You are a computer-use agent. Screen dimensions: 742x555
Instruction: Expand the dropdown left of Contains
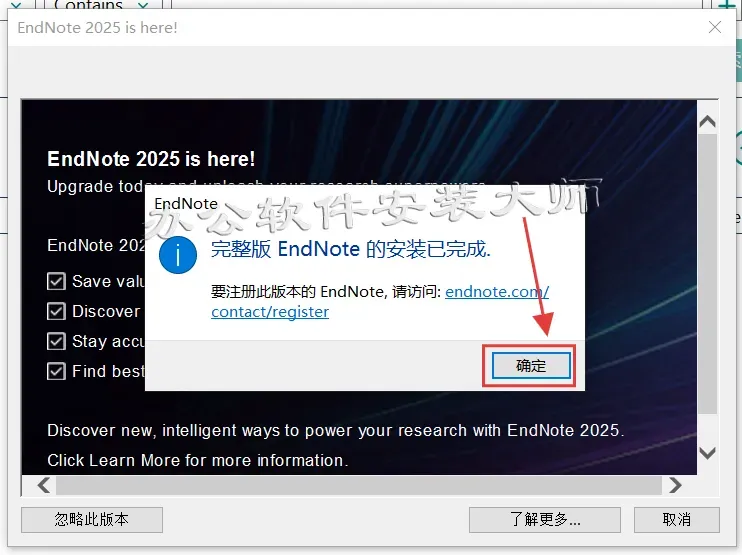[x=16, y=5]
